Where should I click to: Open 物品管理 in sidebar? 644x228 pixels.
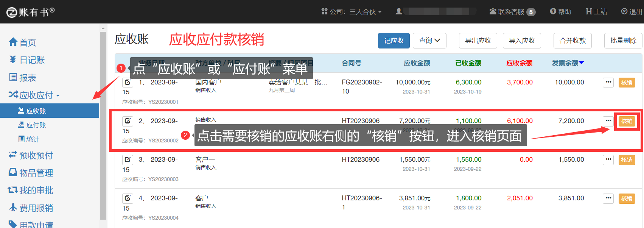31,173
